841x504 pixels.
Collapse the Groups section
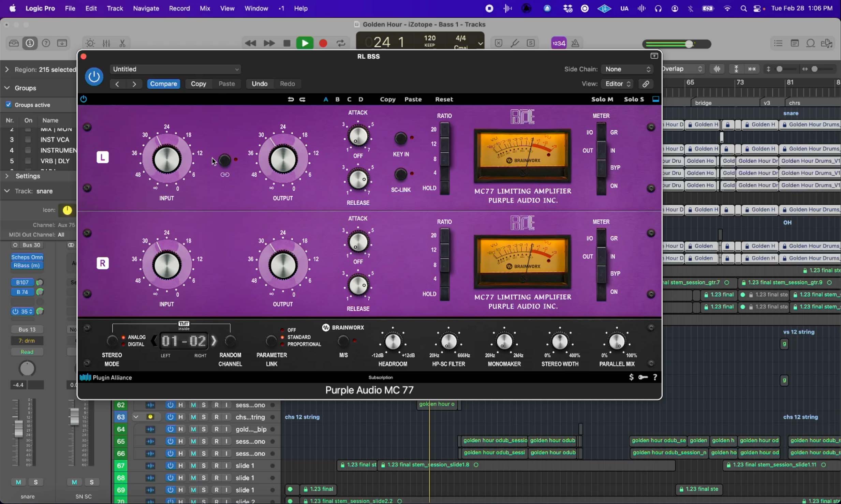[7, 88]
